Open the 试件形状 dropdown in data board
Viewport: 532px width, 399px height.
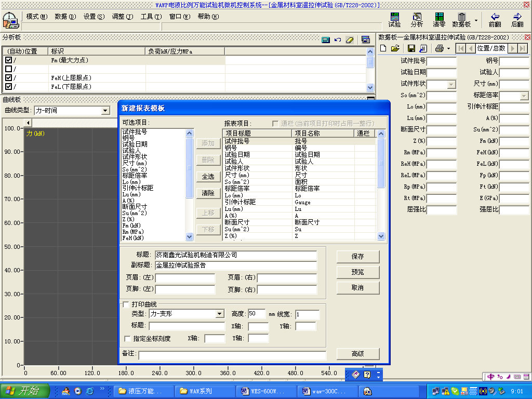(451, 84)
